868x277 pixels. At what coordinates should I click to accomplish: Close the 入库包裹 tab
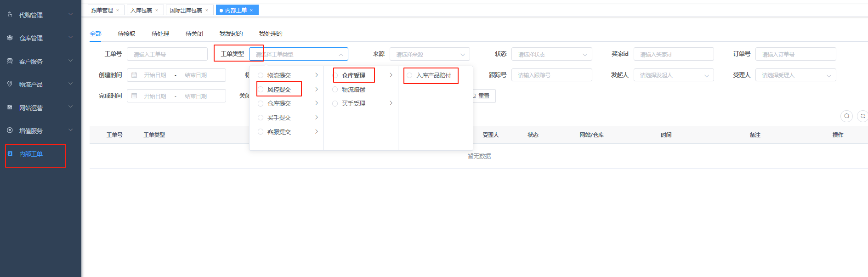[x=157, y=10]
